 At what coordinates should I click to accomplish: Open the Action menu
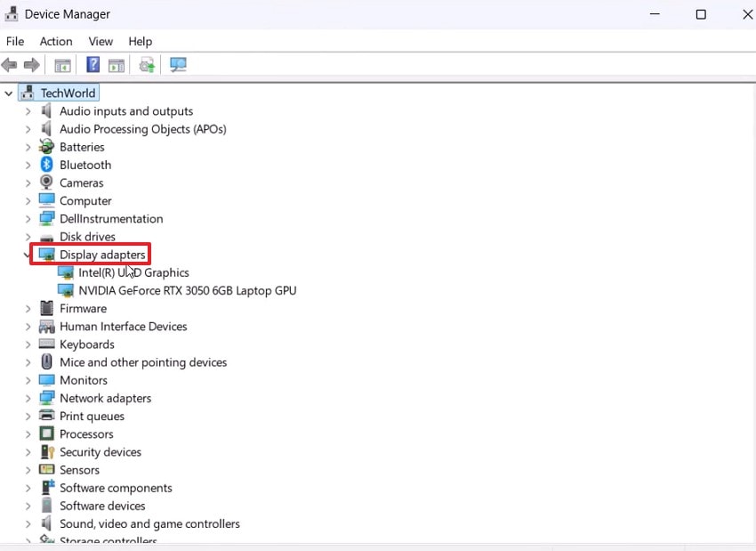click(55, 41)
